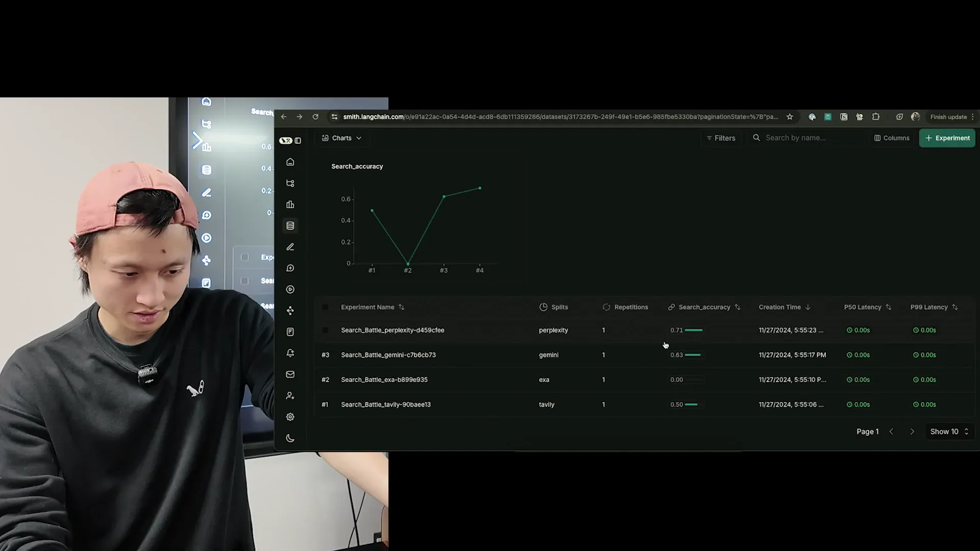The image size is (980, 551).
Task: Reload the browser page
Action: 315,117
